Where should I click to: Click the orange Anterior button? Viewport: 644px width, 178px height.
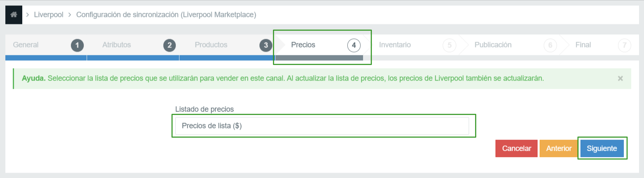click(559, 148)
